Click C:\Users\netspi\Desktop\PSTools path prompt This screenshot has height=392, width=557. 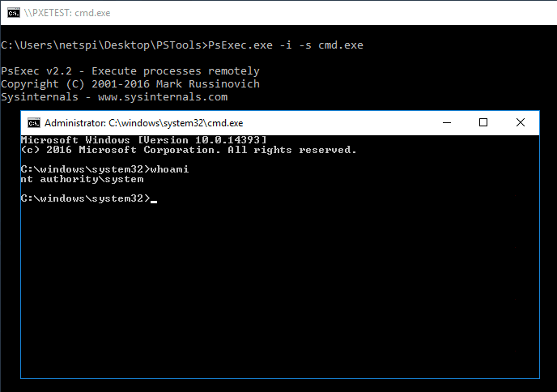104,45
